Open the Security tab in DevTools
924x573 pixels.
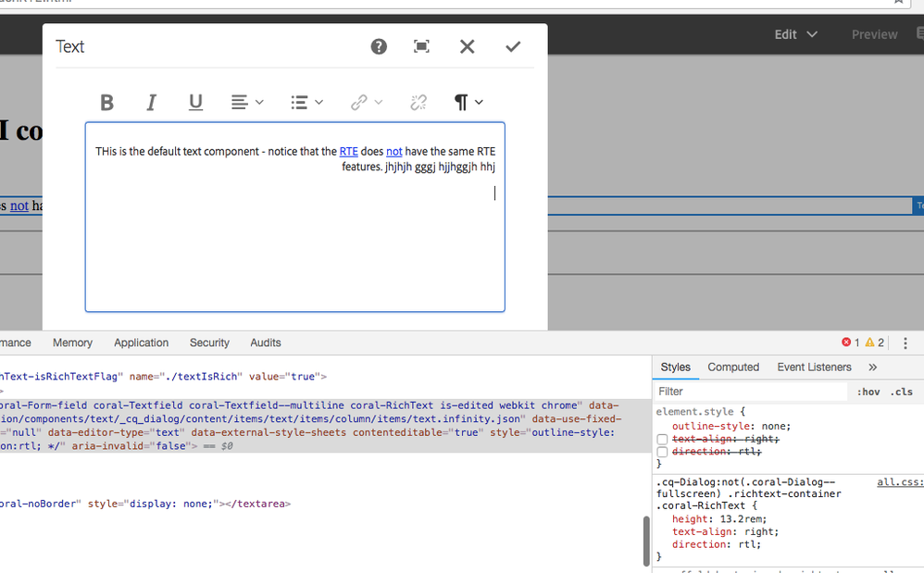[209, 343]
